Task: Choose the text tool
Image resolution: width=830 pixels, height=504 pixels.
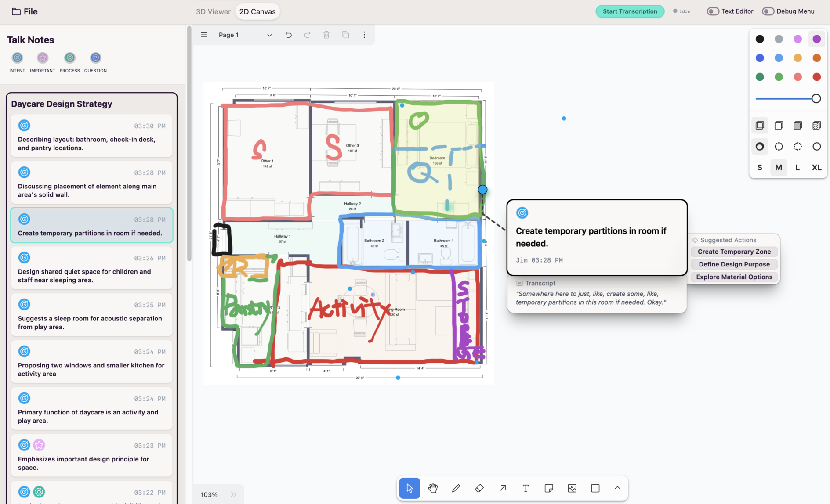Action: tap(526, 488)
